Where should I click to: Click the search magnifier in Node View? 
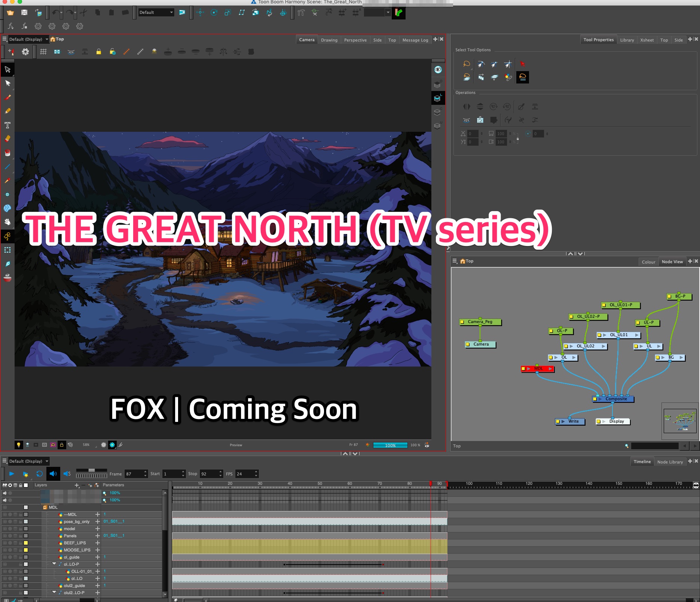tap(627, 446)
